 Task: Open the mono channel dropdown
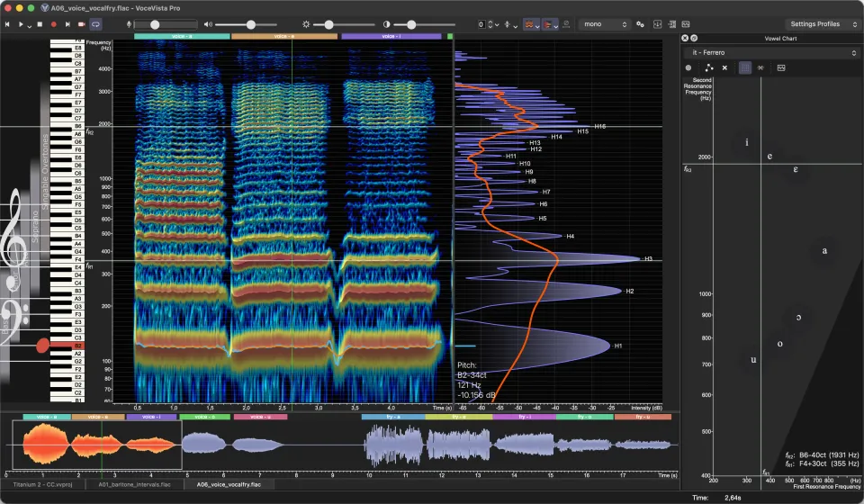pyautogui.click(x=605, y=24)
